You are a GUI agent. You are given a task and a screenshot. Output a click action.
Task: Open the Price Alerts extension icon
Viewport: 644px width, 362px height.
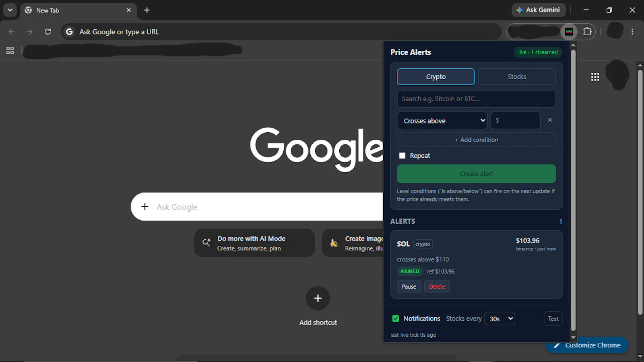pos(569,31)
